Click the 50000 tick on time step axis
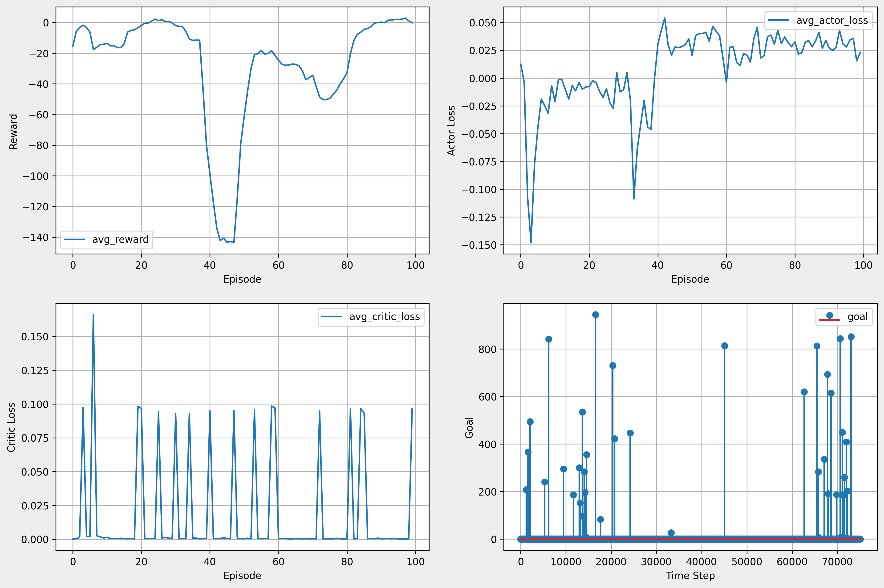Screen dimensions: 884x588 pos(747,562)
